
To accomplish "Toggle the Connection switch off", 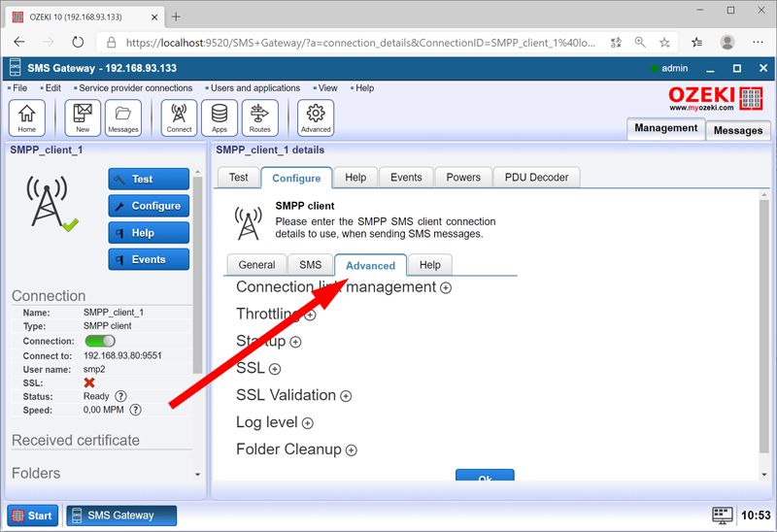I will pos(99,341).
